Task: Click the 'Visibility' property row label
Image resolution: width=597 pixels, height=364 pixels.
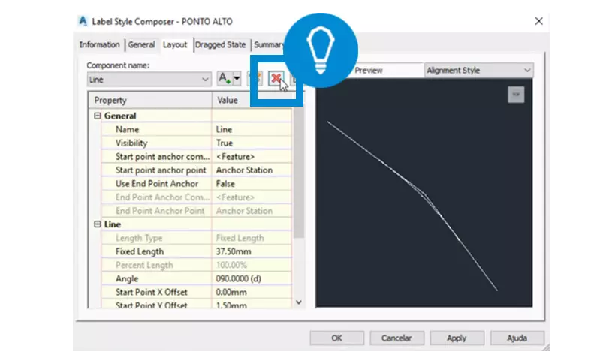Action: (x=131, y=143)
